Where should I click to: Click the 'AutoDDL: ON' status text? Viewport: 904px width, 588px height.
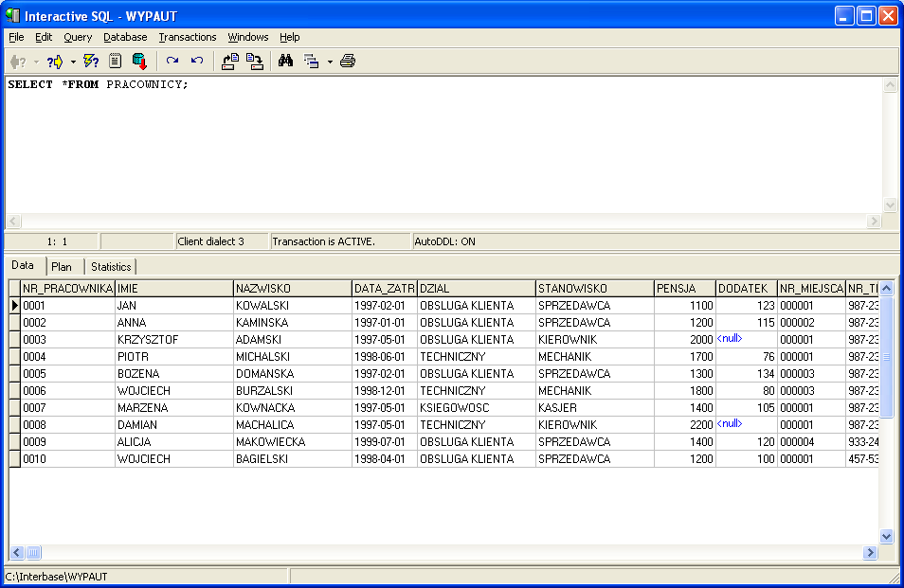(x=444, y=241)
